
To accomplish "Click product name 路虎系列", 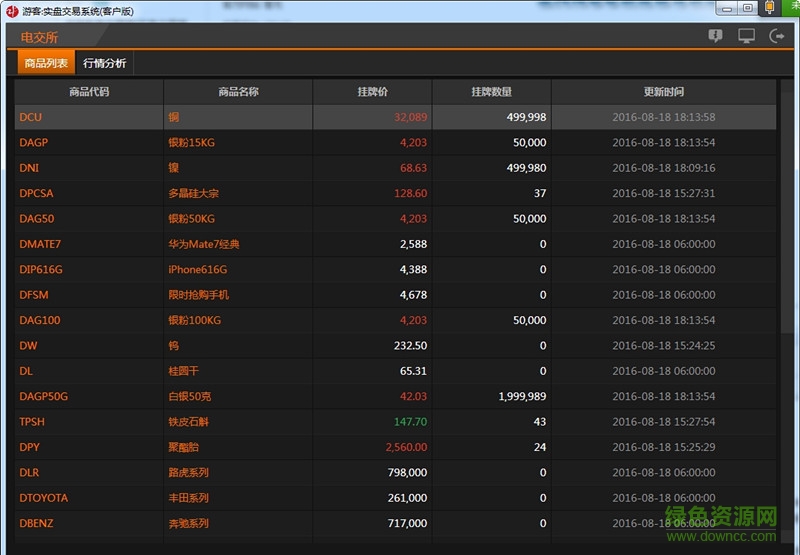I will 189,472.
